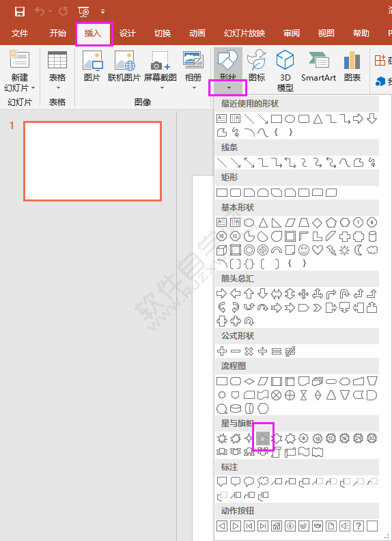Choose the help action button shape

(359, 526)
